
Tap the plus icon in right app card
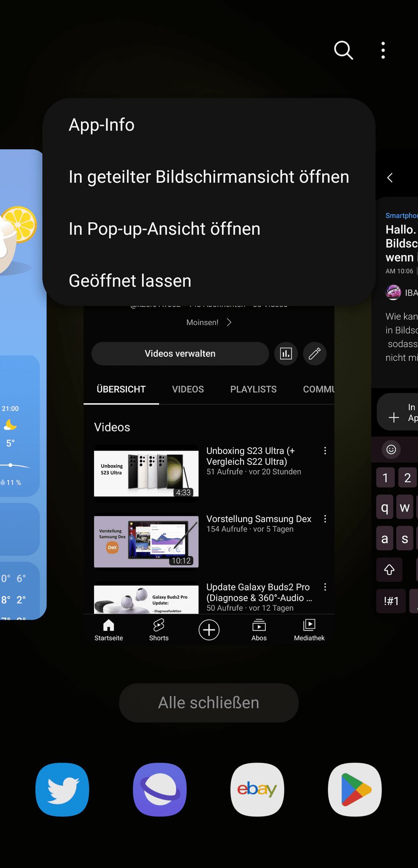[x=394, y=418]
